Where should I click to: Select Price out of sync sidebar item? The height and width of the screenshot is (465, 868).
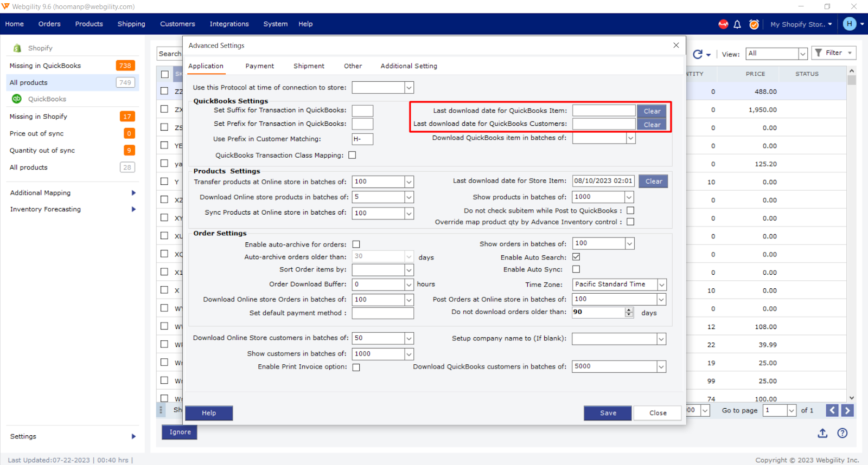point(73,133)
